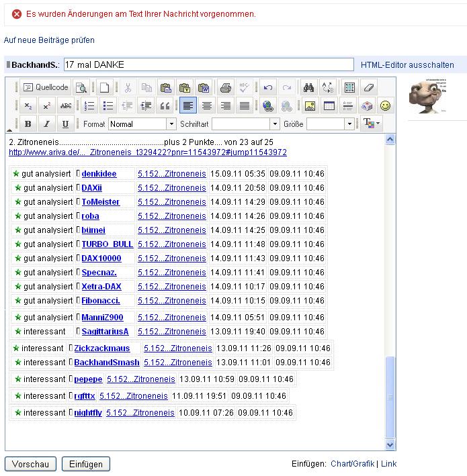Open user link BackhandSmash

(107, 362)
